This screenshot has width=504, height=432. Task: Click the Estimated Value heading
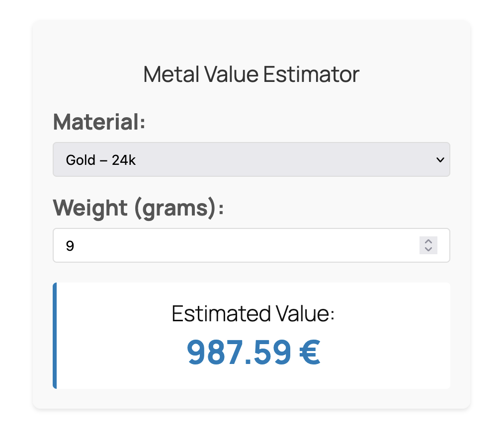252,314
